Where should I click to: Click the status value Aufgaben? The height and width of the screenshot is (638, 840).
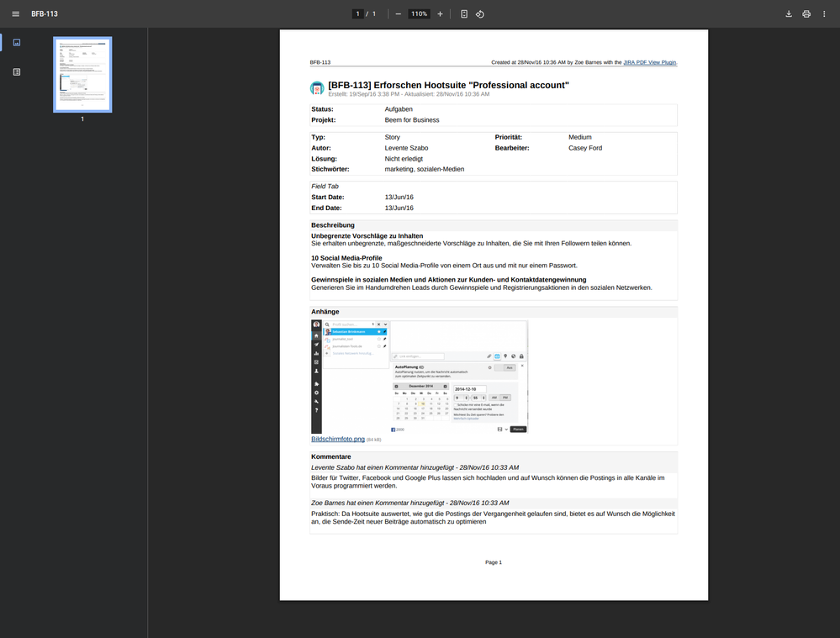coord(399,109)
